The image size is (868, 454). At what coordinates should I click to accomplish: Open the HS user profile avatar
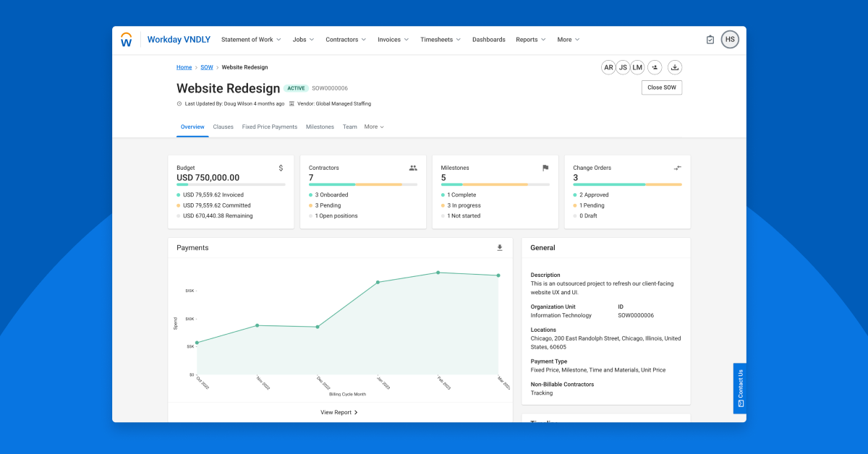coord(730,39)
